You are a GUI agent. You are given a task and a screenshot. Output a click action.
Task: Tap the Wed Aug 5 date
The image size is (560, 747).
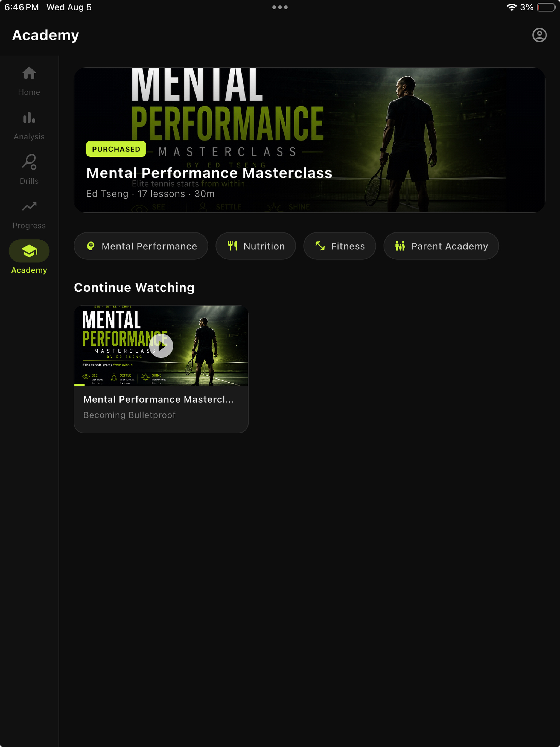[69, 7]
